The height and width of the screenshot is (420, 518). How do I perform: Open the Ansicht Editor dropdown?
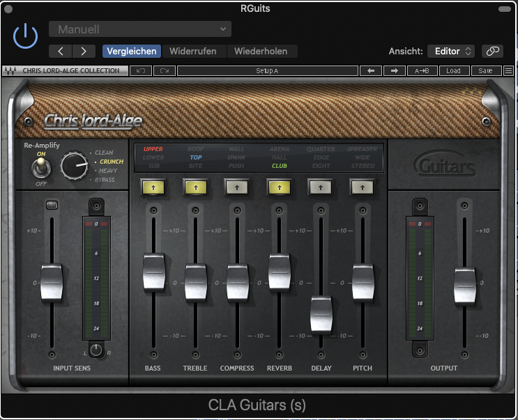(x=450, y=51)
